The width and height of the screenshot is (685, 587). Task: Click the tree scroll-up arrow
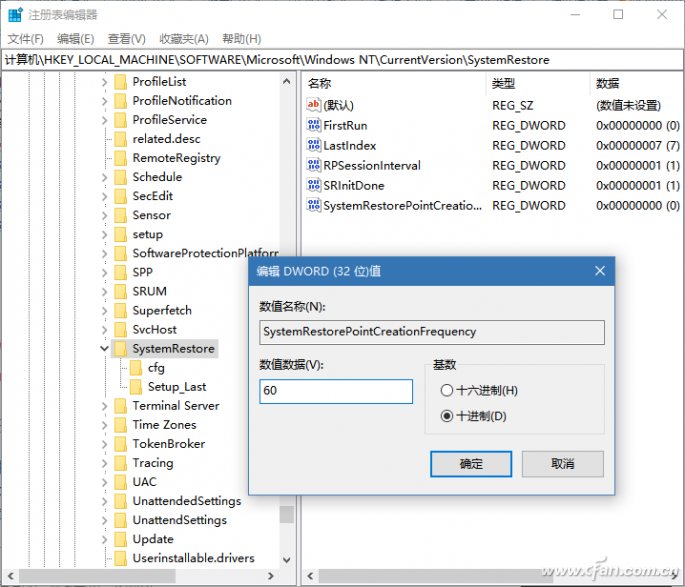click(x=287, y=81)
